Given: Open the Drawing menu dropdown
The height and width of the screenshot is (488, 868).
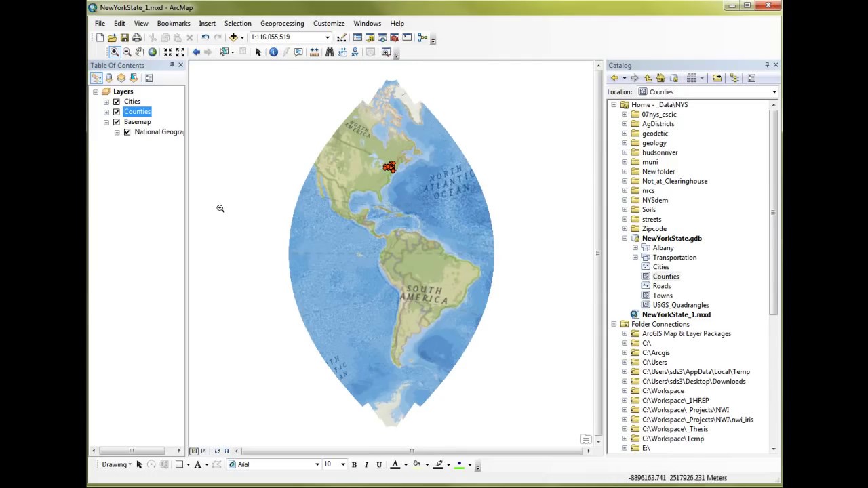Looking at the screenshot, I should pyautogui.click(x=117, y=464).
